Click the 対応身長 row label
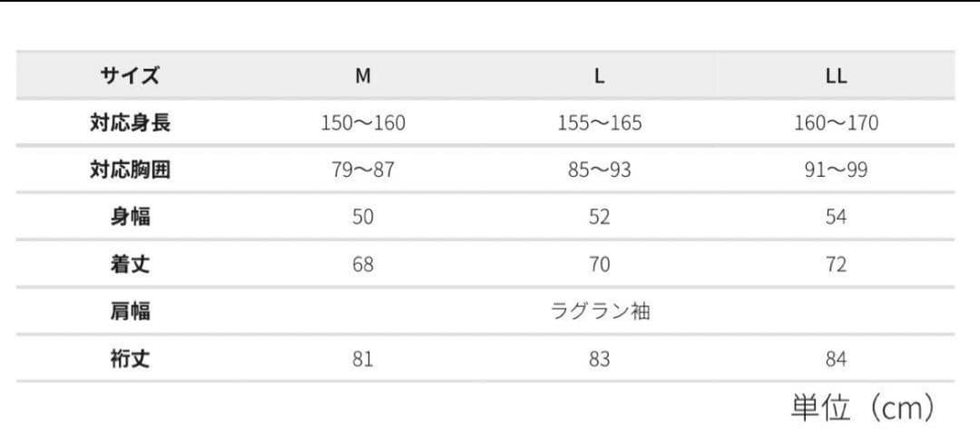This screenshot has width=980, height=429. click(130, 123)
